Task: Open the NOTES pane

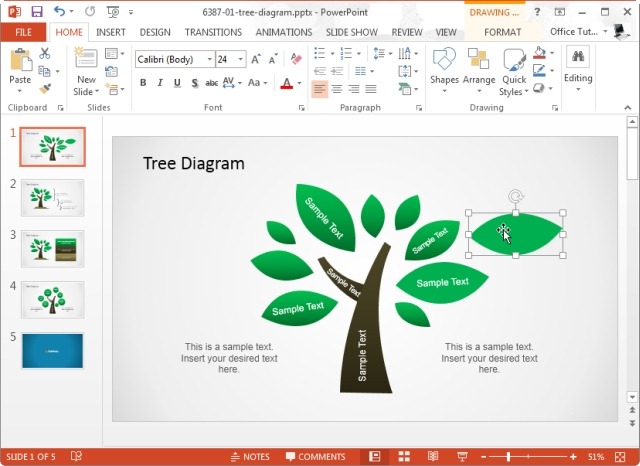Action: pos(250,457)
